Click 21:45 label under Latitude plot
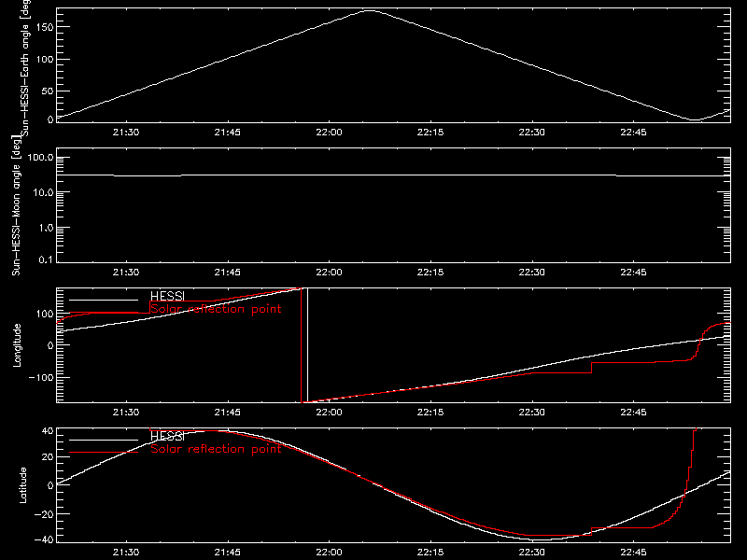 (228, 553)
